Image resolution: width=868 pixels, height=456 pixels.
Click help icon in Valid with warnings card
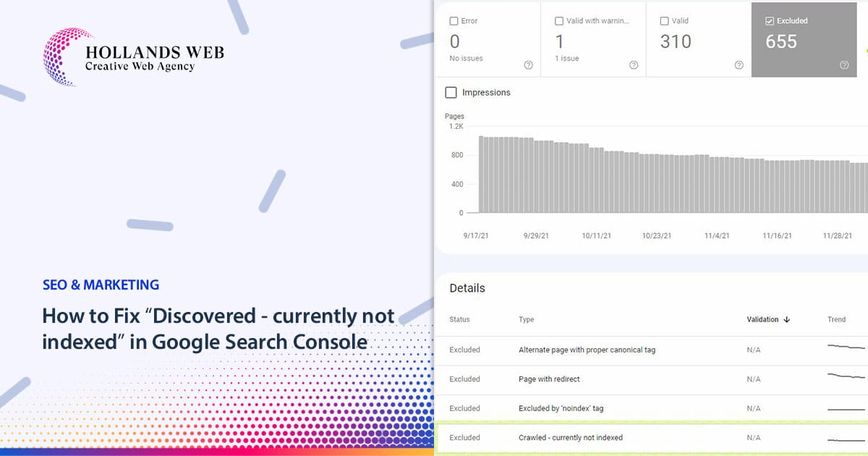pos(634,65)
